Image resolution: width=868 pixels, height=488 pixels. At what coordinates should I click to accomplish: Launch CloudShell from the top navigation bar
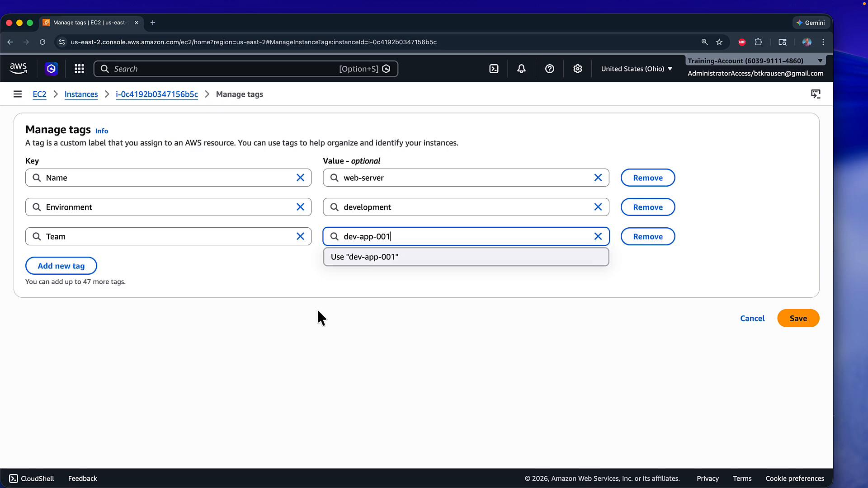(x=494, y=69)
